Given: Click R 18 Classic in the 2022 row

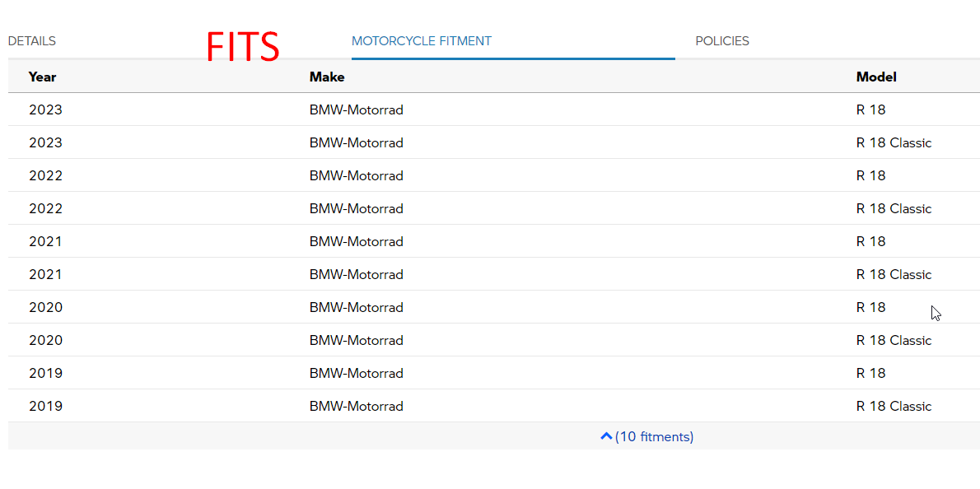Looking at the screenshot, I should [894, 208].
